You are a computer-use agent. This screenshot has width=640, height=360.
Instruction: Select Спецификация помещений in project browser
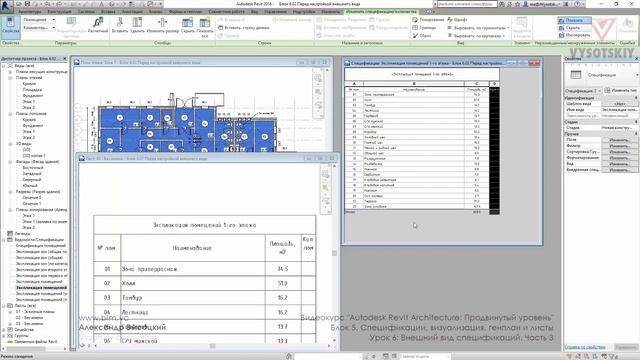[41, 246]
